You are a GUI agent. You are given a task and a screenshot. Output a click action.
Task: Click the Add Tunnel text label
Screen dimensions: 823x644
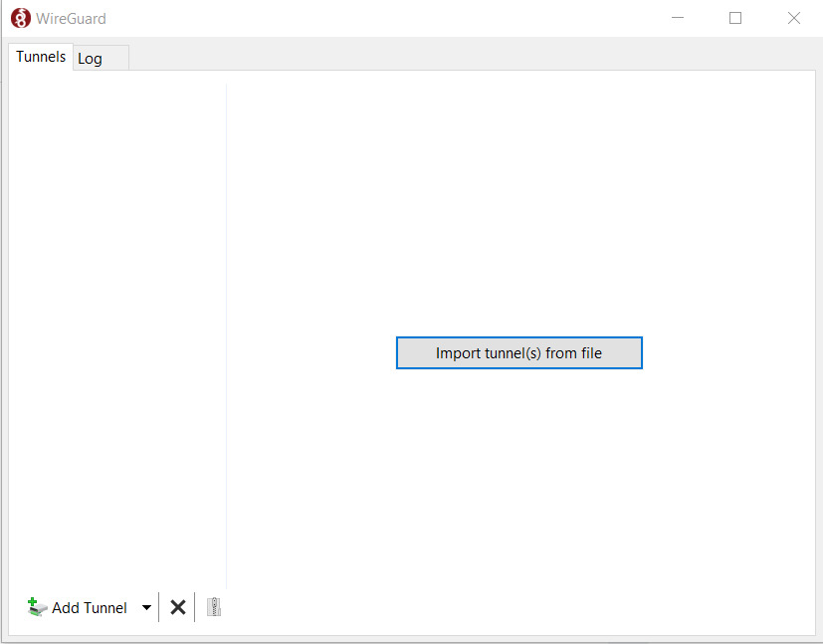click(x=90, y=608)
